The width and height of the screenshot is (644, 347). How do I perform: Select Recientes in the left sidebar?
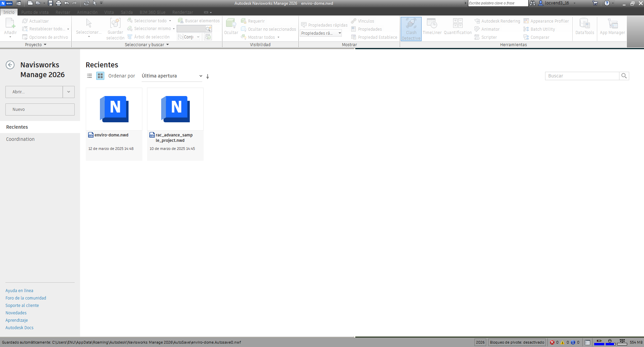click(40, 127)
